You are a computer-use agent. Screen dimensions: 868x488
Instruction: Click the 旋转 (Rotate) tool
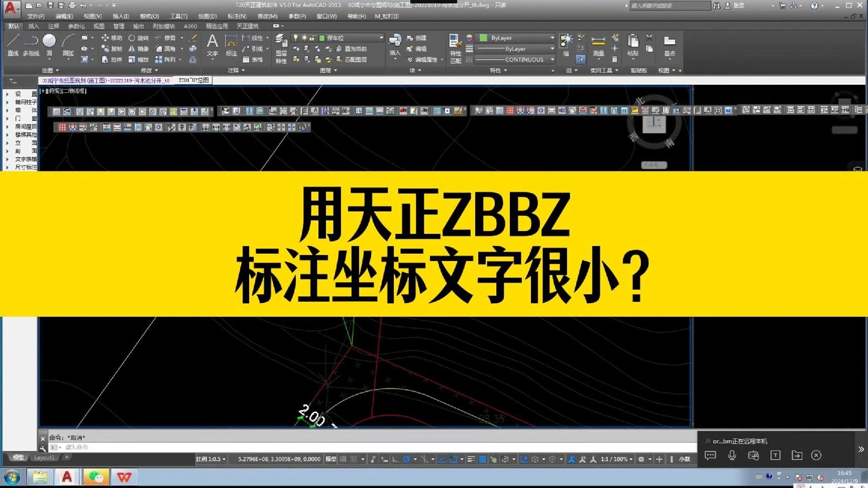[x=138, y=38]
